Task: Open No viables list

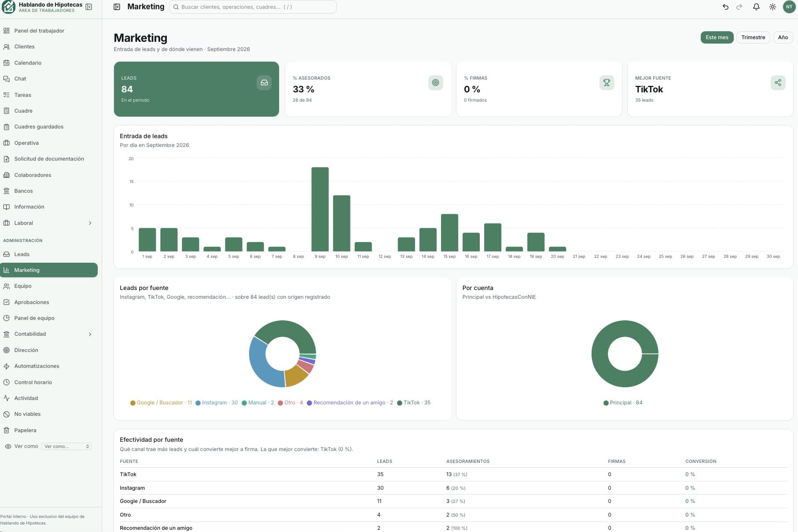Action: pyautogui.click(x=49, y=414)
